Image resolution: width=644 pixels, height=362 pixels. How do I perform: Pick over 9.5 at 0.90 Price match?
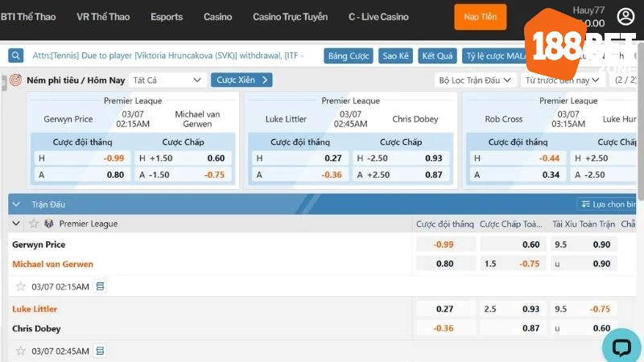[x=584, y=245]
